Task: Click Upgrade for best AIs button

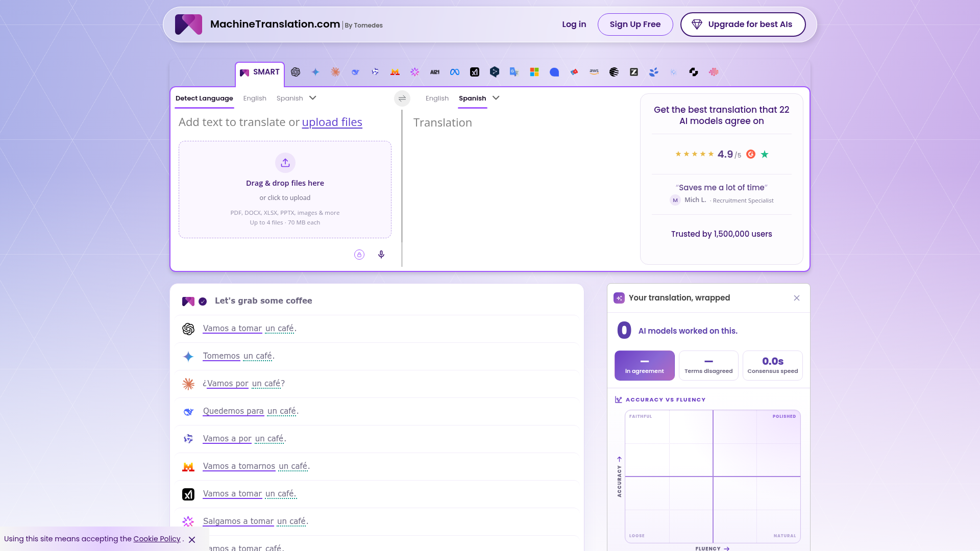Action: tap(743, 24)
